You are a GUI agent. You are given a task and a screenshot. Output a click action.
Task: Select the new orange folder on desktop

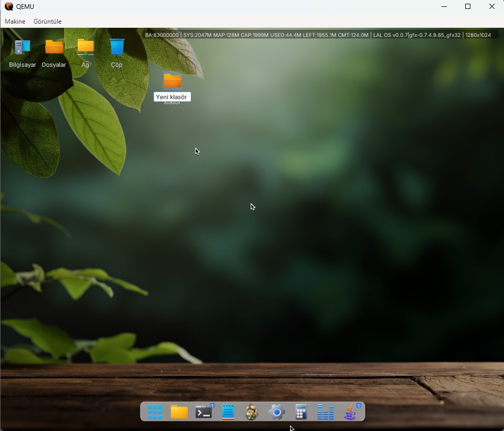(173, 80)
